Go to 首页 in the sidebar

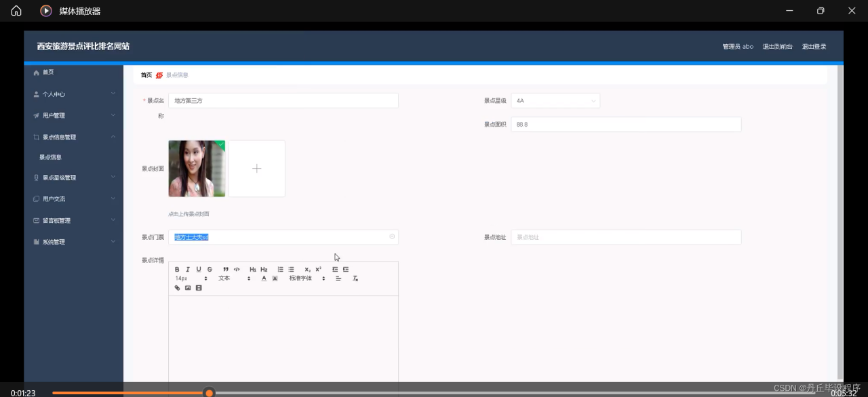[x=47, y=72]
